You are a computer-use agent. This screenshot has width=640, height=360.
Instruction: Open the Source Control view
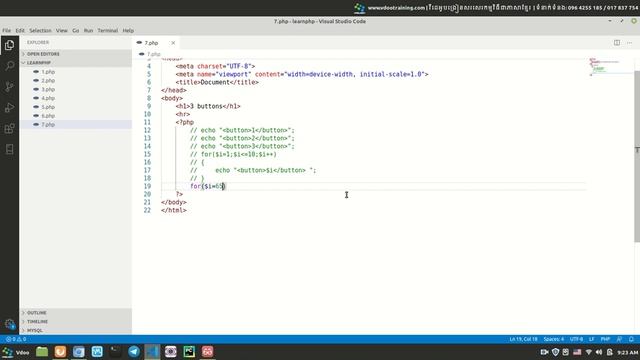[x=9, y=87]
